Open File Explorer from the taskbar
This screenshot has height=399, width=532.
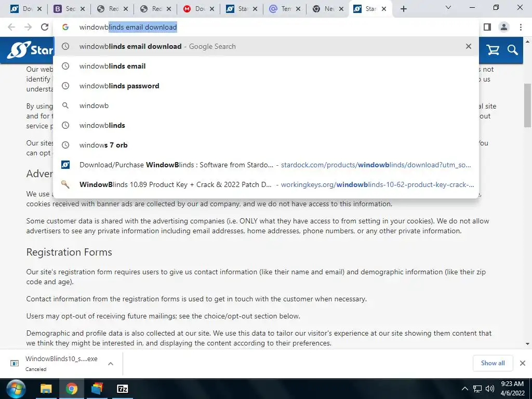point(46,389)
